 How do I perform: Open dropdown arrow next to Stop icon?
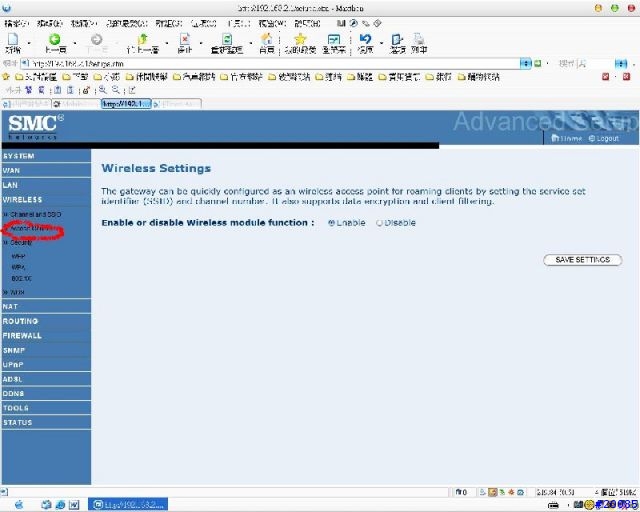click(x=201, y=43)
